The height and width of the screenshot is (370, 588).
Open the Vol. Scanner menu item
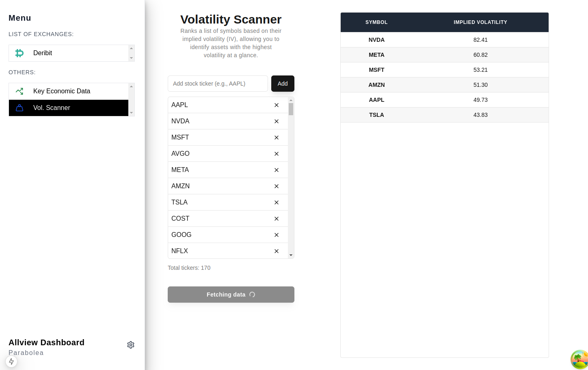click(52, 108)
